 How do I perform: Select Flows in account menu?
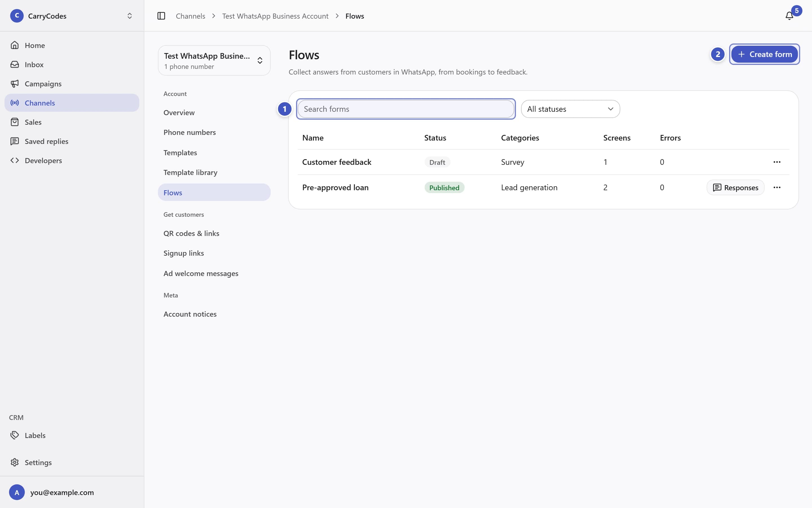[x=214, y=192]
